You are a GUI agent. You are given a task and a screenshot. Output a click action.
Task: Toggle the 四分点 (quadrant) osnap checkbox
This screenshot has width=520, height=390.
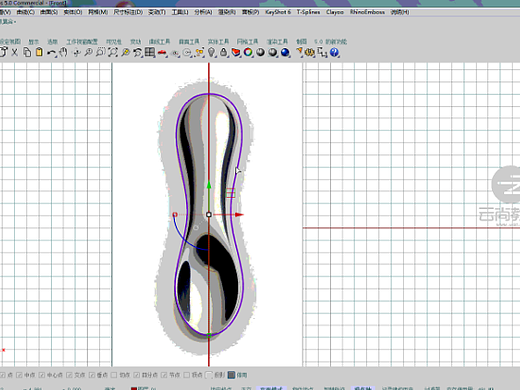click(x=137, y=375)
